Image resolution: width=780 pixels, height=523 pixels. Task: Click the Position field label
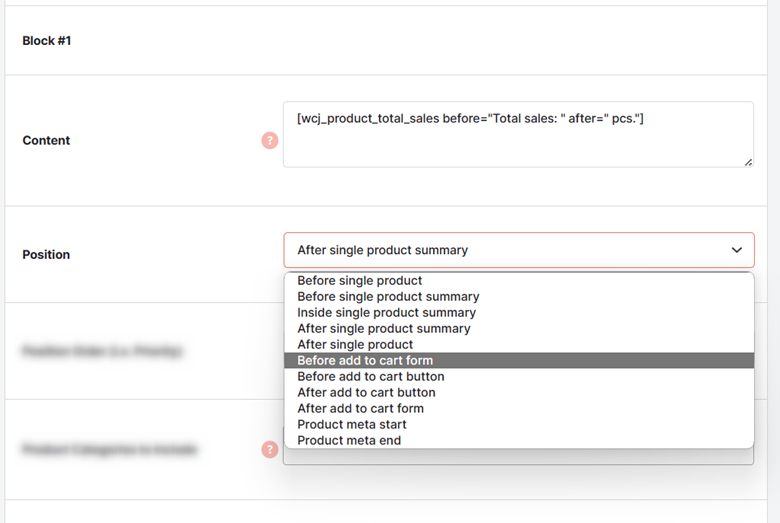tap(46, 254)
